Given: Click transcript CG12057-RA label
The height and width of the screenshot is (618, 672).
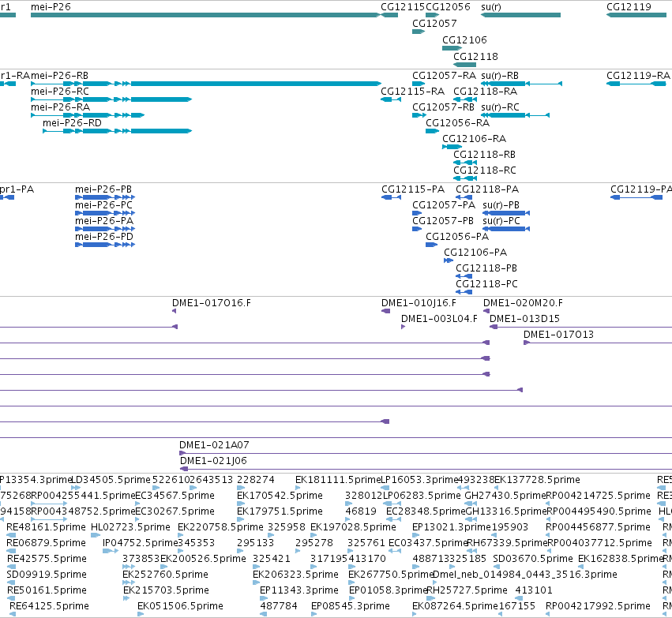Looking at the screenshot, I should coord(444,76).
